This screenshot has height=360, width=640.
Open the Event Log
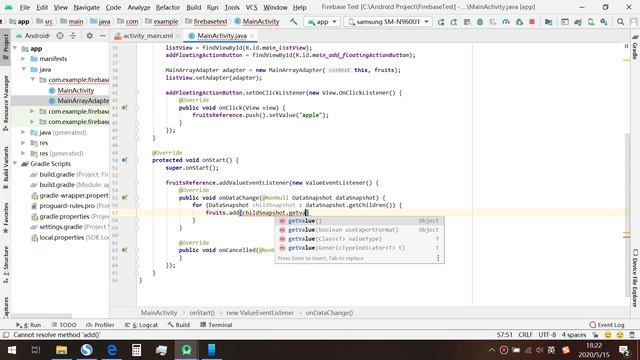coord(607,325)
